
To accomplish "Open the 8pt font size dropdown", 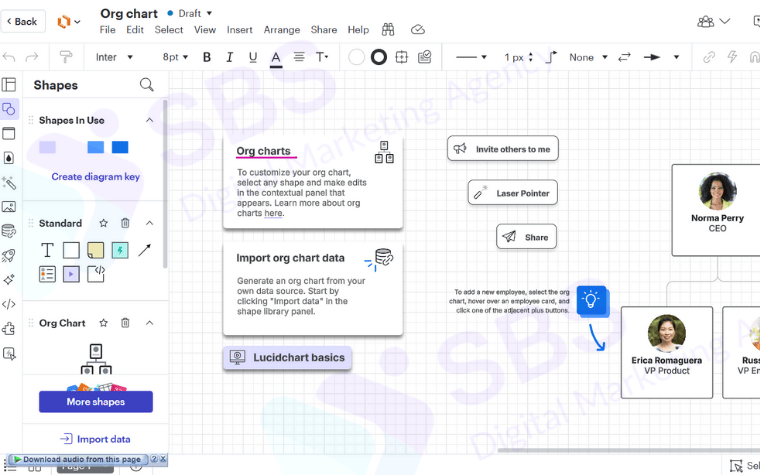I will coord(175,57).
